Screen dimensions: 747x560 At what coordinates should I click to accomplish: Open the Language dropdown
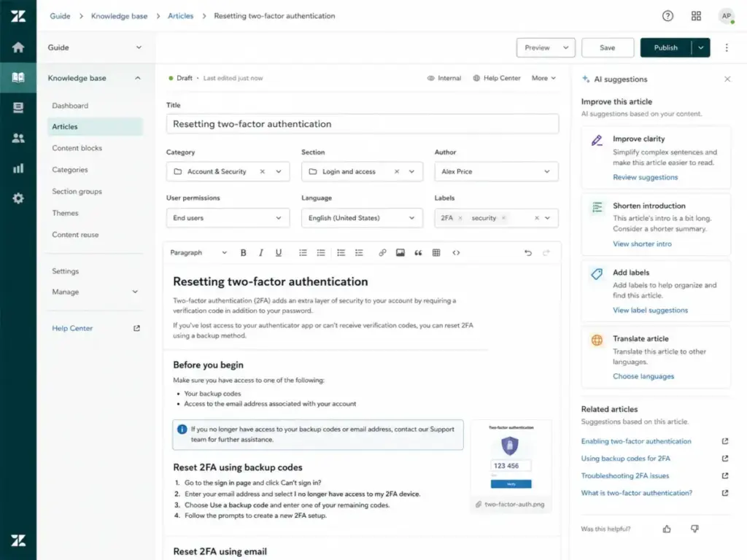362,218
